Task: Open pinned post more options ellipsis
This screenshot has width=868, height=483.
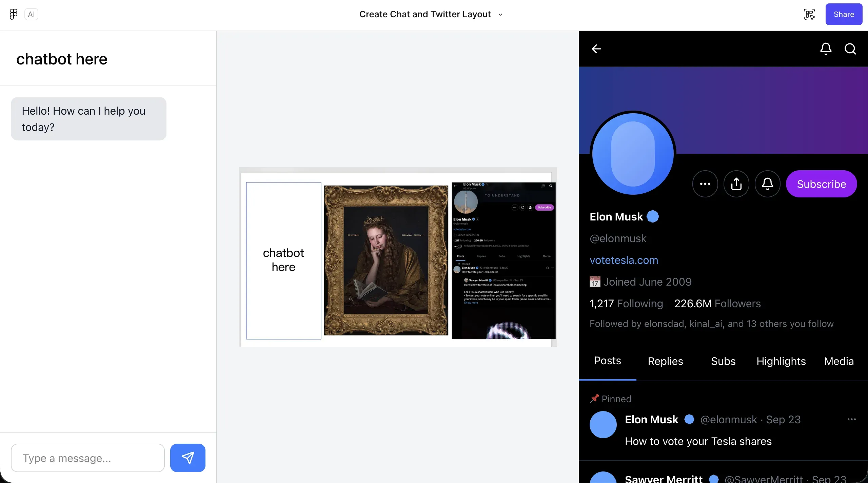Action: tap(852, 420)
